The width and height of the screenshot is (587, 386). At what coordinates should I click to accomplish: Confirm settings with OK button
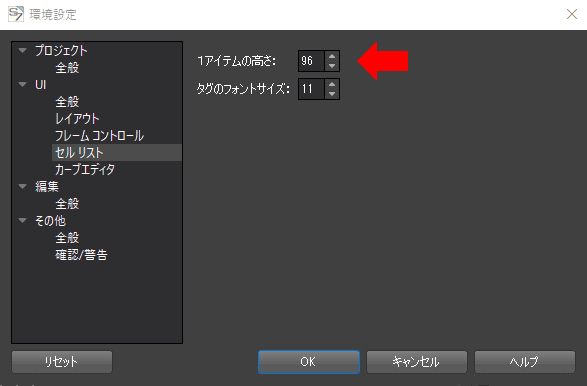(x=309, y=362)
